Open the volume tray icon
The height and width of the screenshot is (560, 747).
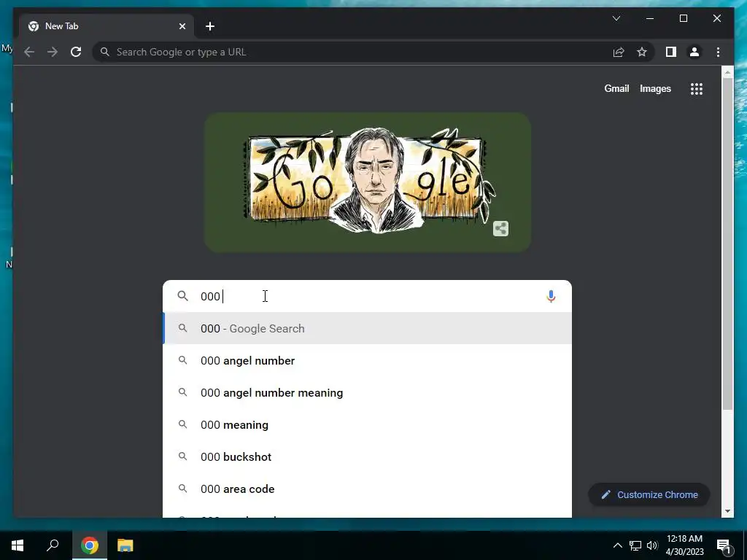pos(652,545)
